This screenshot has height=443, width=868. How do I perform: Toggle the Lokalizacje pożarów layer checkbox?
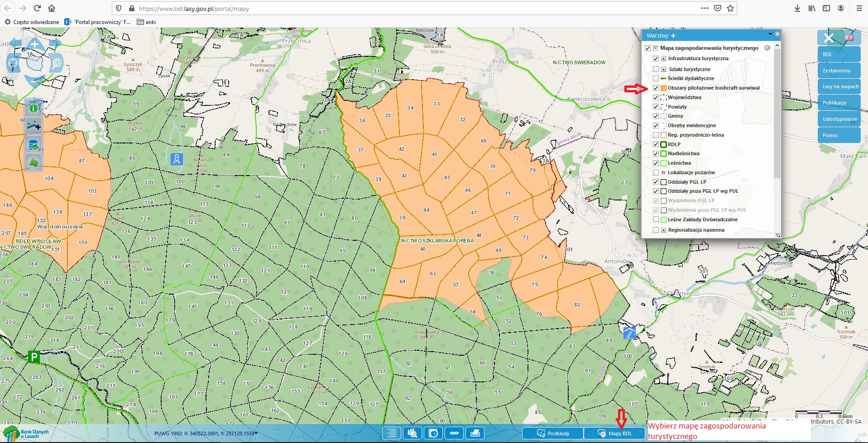tap(656, 172)
